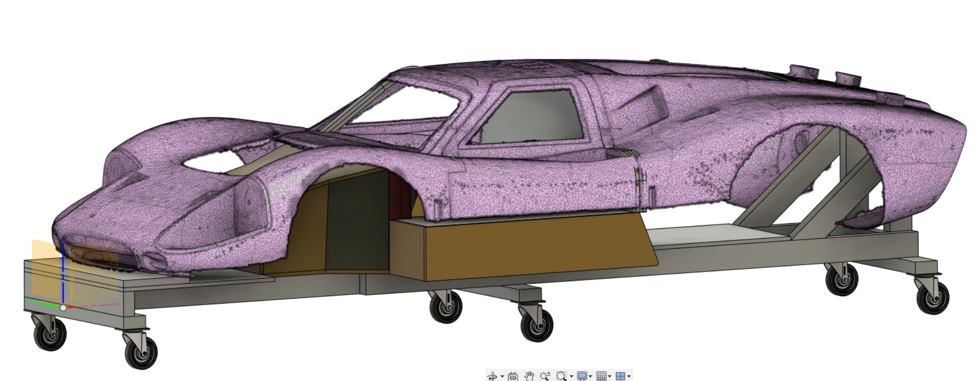Select the white origin point on frame

click(63, 308)
